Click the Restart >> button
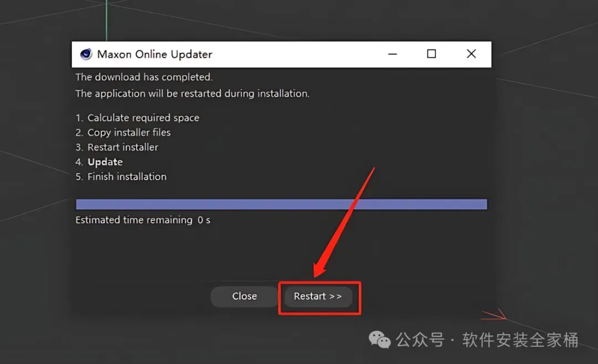The width and height of the screenshot is (598, 364). tap(318, 297)
